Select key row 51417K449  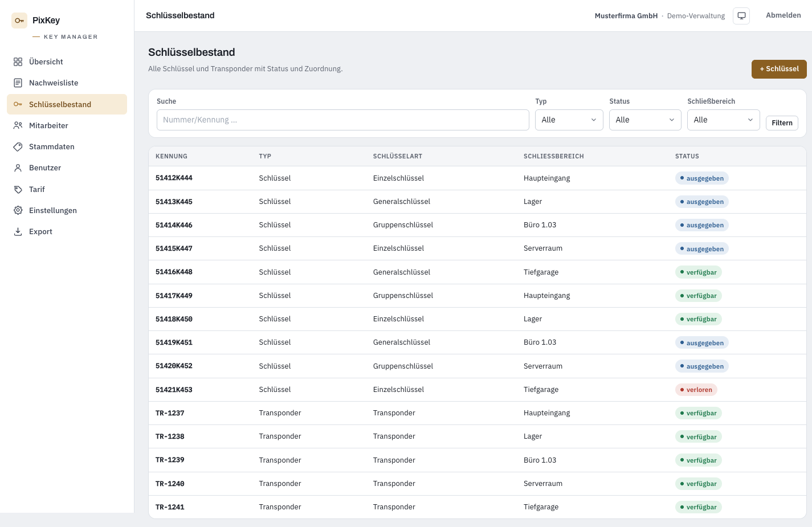point(478,296)
